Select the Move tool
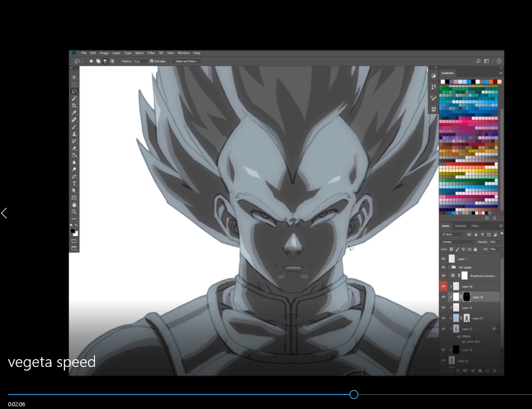The height and width of the screenshot is (409, 532). 74,77
